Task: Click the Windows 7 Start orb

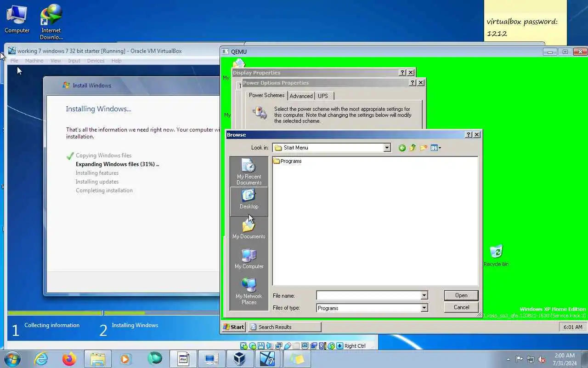Action: 12,359
